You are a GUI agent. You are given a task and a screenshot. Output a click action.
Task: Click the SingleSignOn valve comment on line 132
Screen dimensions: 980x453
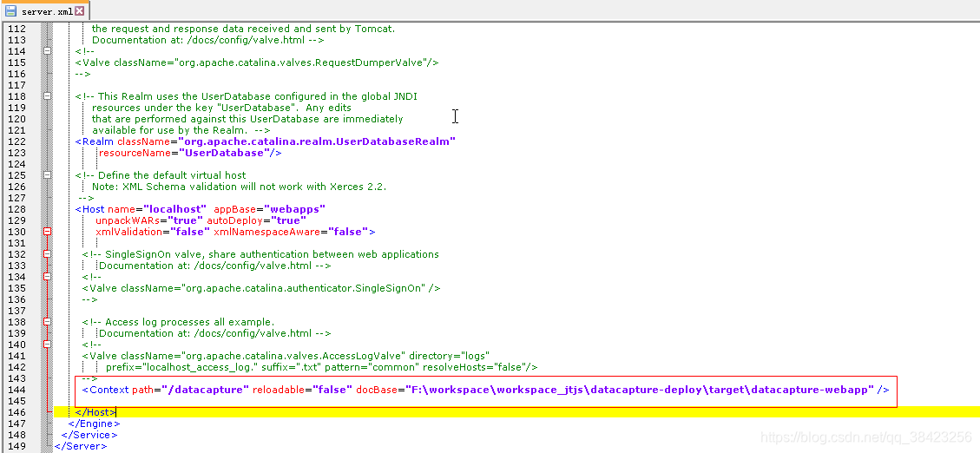click(x=260, y=254)
